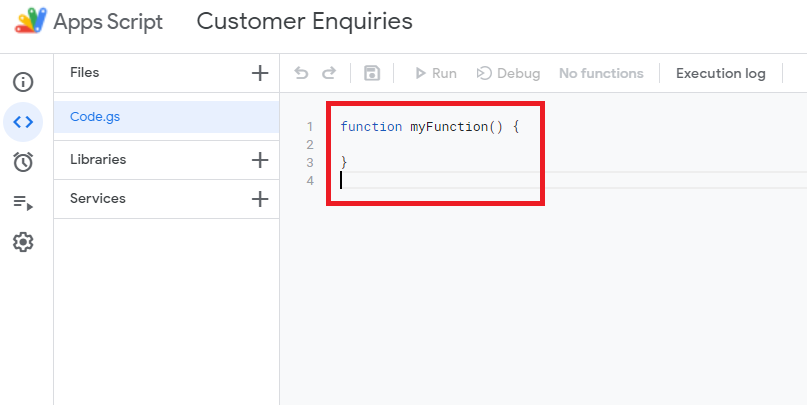Click the undo arrow icon
This screenshot has height=405, width=807.
click(301, 73)
